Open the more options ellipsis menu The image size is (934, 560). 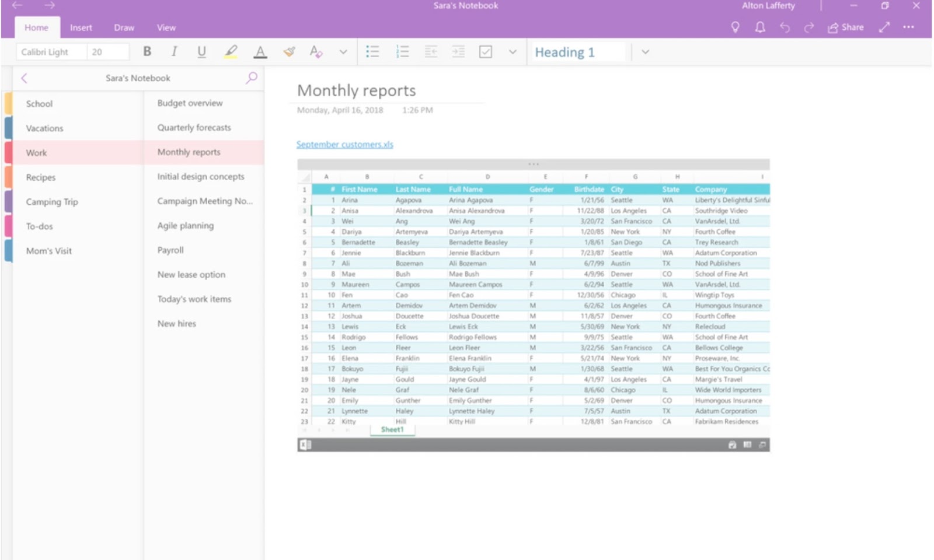click(x=909, y=27)
